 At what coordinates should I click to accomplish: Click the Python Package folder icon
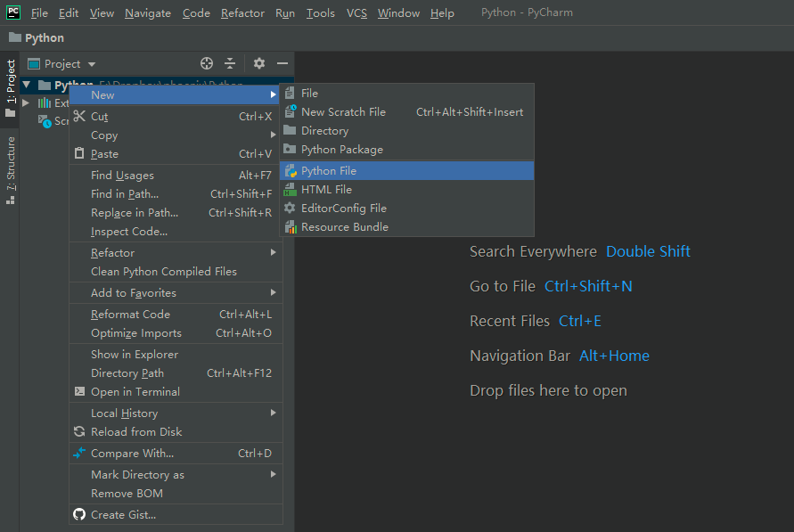[290, 149]
